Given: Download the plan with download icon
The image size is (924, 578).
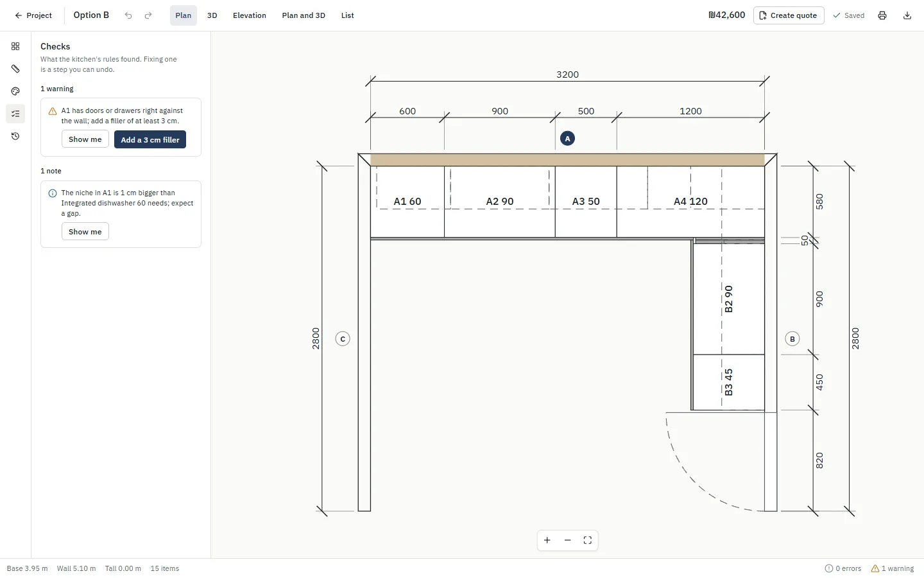Looking at the screenshot, I should point(907,15).
